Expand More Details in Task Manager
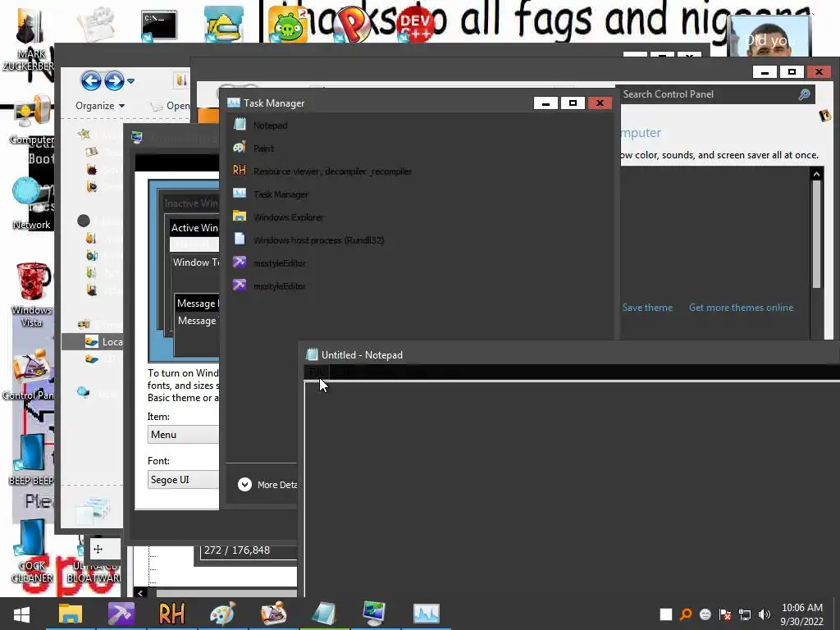840x630 pixels. (267, 484)
